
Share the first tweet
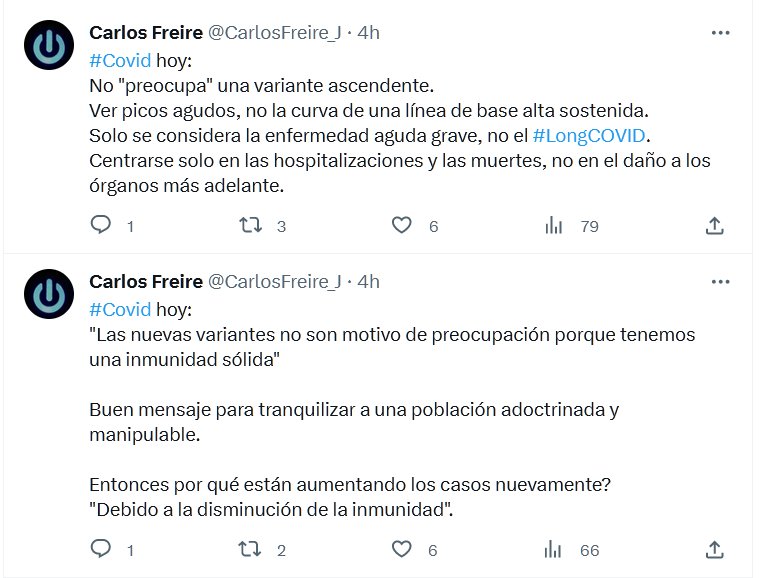coord(714,226)
